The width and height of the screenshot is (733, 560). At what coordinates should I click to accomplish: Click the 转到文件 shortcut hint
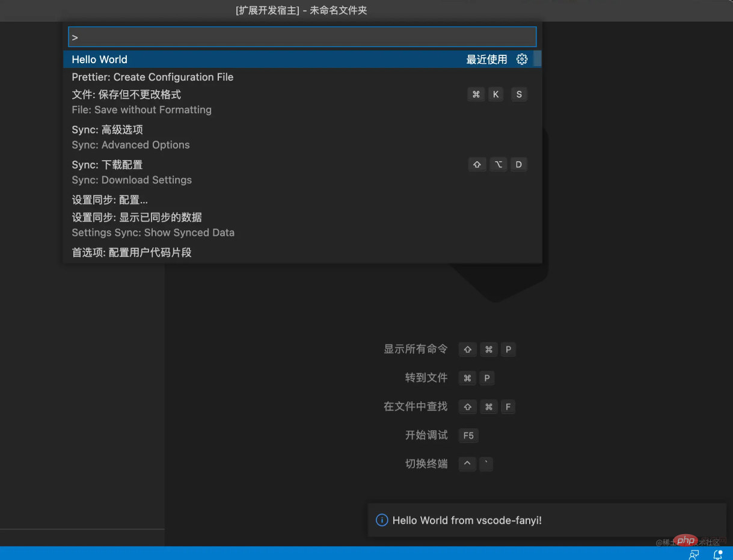(x=426, y=378)
